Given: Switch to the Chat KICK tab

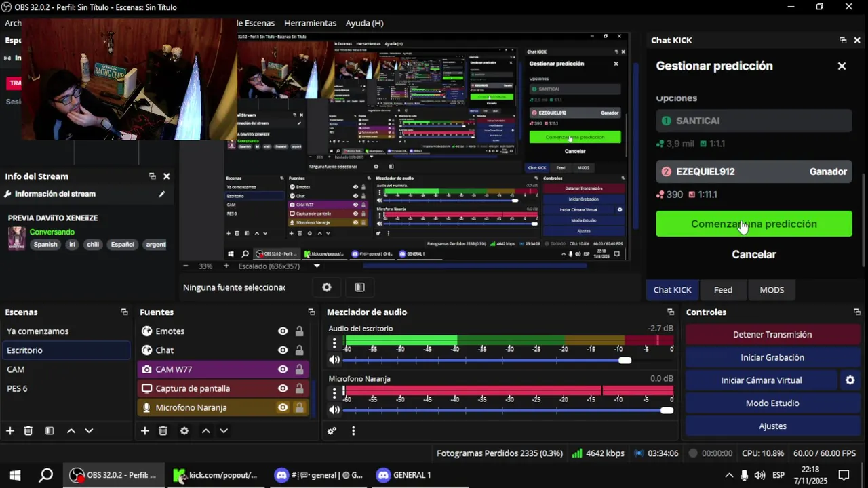Looking at the screenshot, I should pyautogui.click(x=672, y=290).
